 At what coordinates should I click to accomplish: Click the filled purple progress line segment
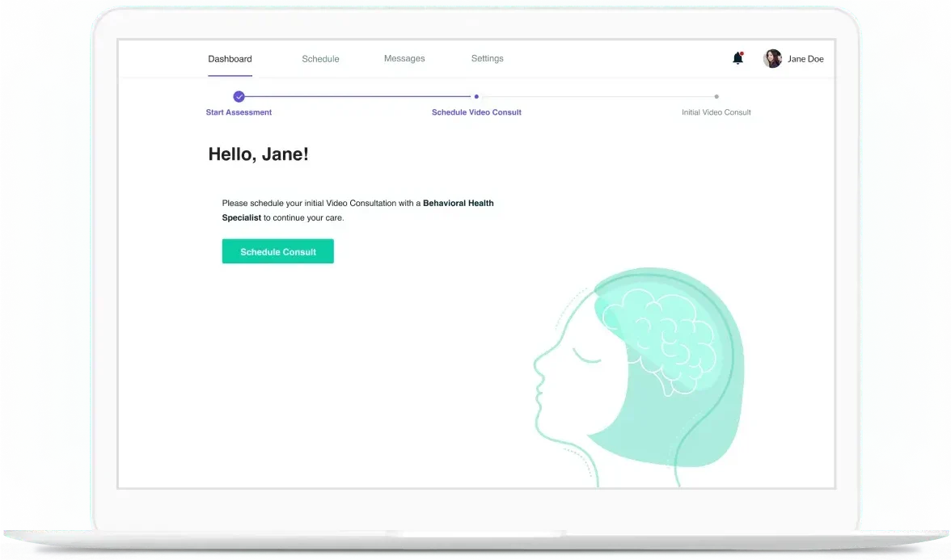(356, 96)
